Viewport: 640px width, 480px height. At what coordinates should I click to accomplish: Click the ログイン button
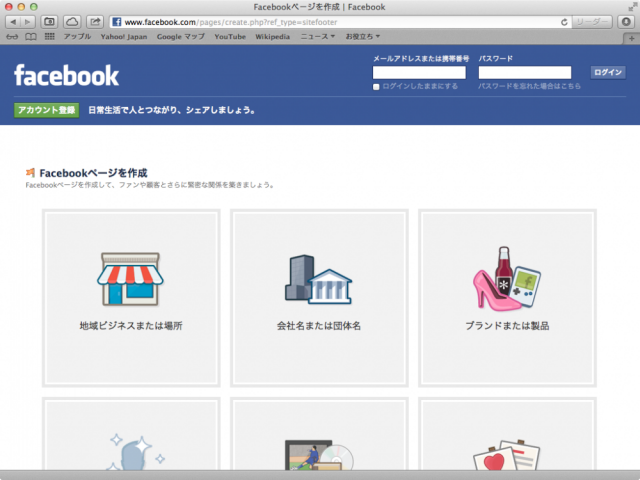click(608, 72)
